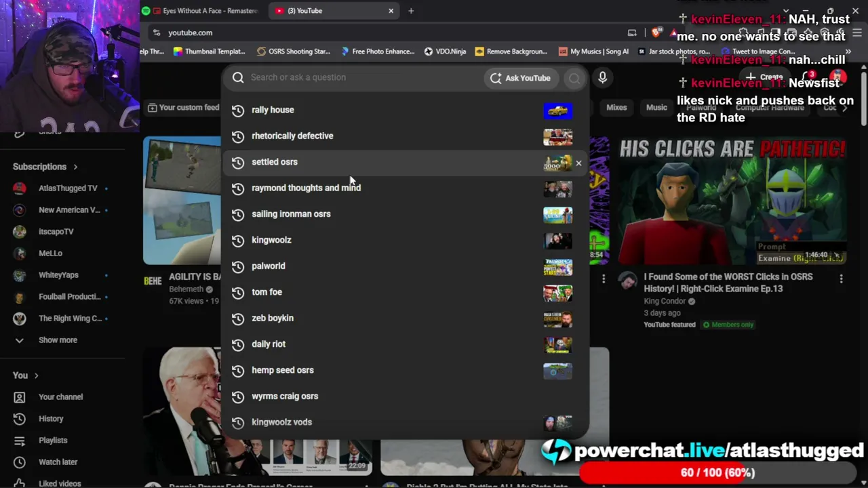Click the history icon beside 'rhetorically defective'
The width and height of the screenshot is (868, 488).
[238, 136]
